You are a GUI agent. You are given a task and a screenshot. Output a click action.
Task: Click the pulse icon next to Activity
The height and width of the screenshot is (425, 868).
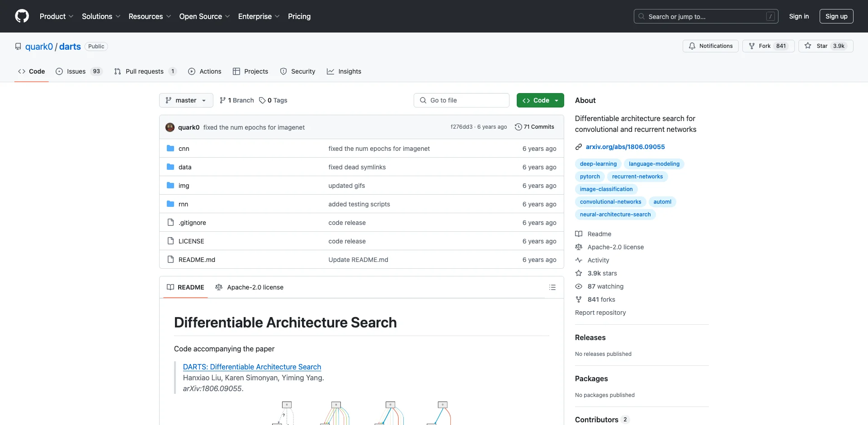click(579, 260)
